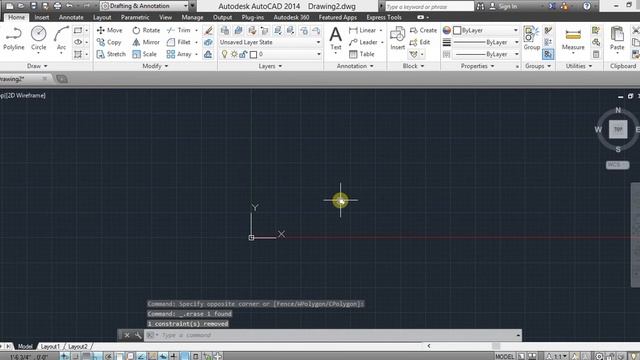Screen dimensions: 640x360
Task: Activate the Array command
Action: [179, 54]
